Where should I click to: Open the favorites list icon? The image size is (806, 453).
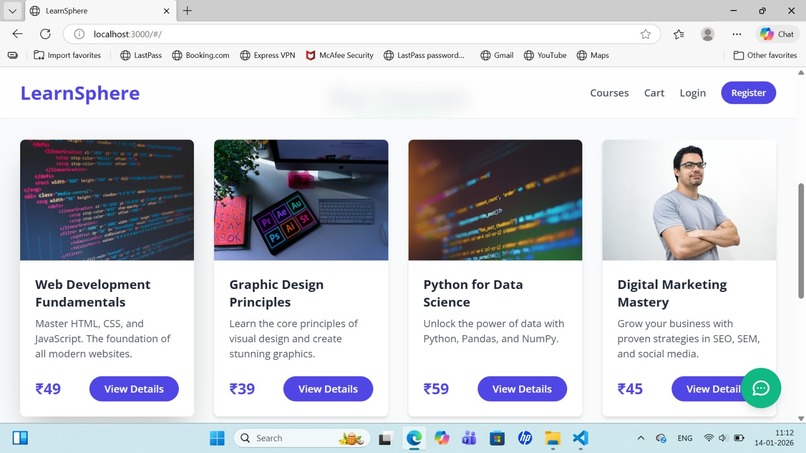(679, 34)
